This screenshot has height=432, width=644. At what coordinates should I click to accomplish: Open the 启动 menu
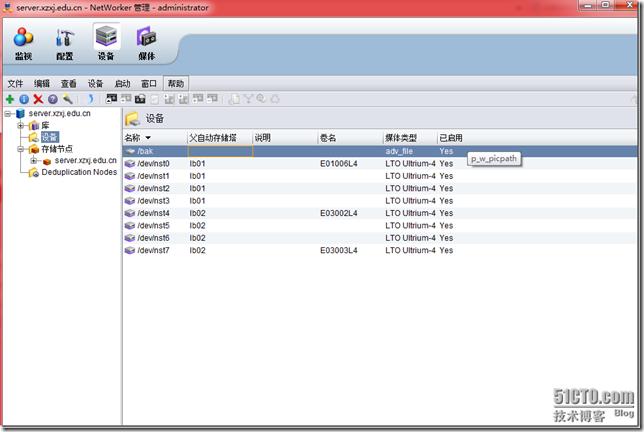click(122, 84)
